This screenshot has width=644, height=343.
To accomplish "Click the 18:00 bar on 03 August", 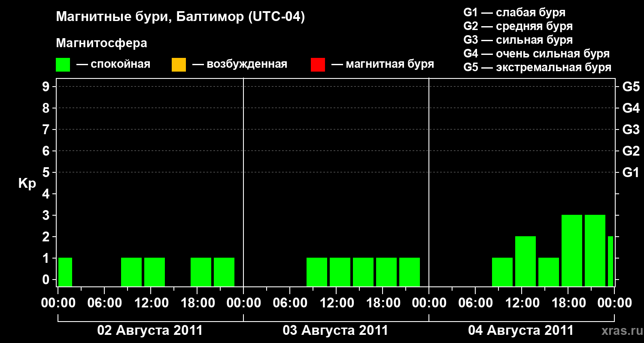I will (x=386, y=272).
